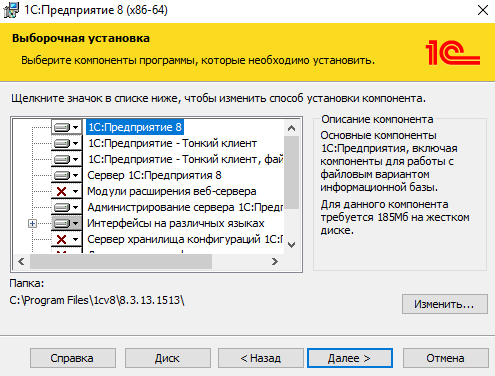
Task: Open install options for Тонкий клиент component
Action: coord(66,143)
